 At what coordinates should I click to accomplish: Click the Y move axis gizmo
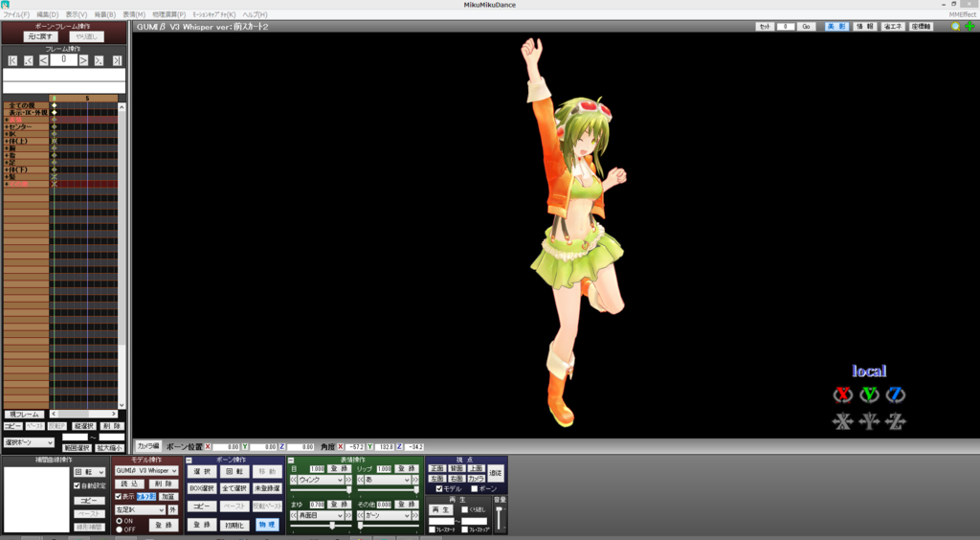tap(869, 422)
